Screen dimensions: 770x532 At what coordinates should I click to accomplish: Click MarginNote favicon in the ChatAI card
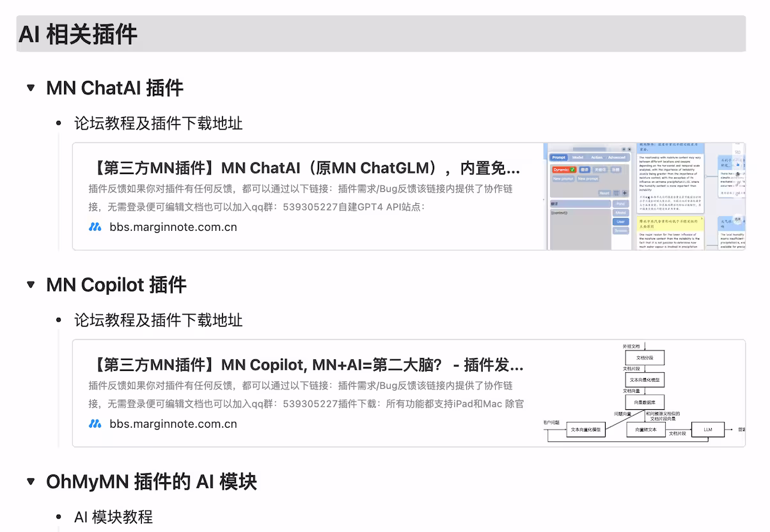pos(95,226)
